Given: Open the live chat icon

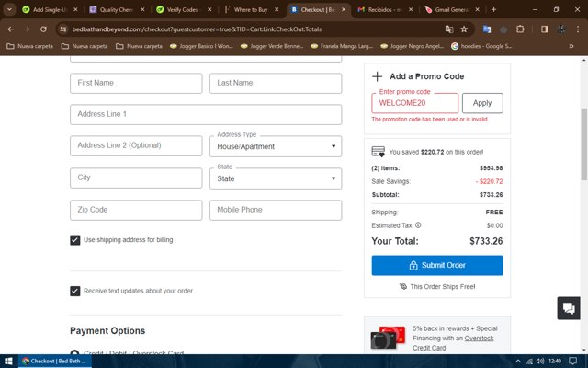Looking at the screenshot, I should pos(569,308).
